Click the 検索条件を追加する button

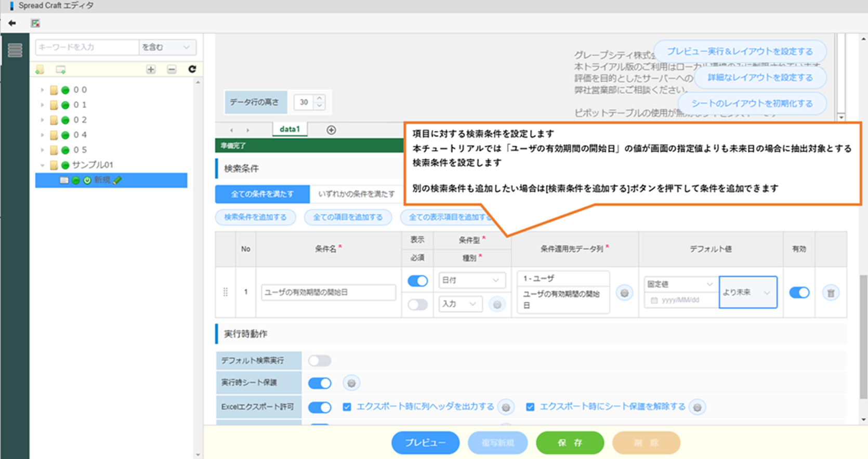tap(255, 217)
